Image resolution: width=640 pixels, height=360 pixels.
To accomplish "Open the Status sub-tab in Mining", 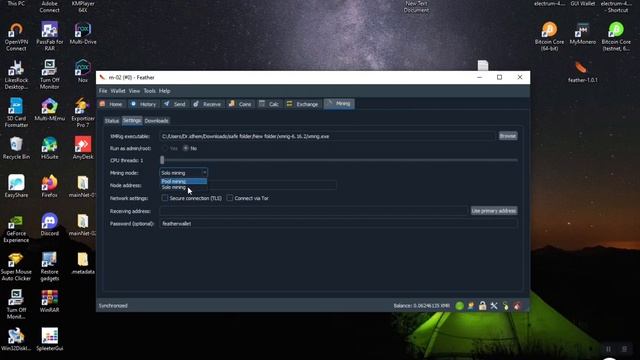I will point(111,121).
